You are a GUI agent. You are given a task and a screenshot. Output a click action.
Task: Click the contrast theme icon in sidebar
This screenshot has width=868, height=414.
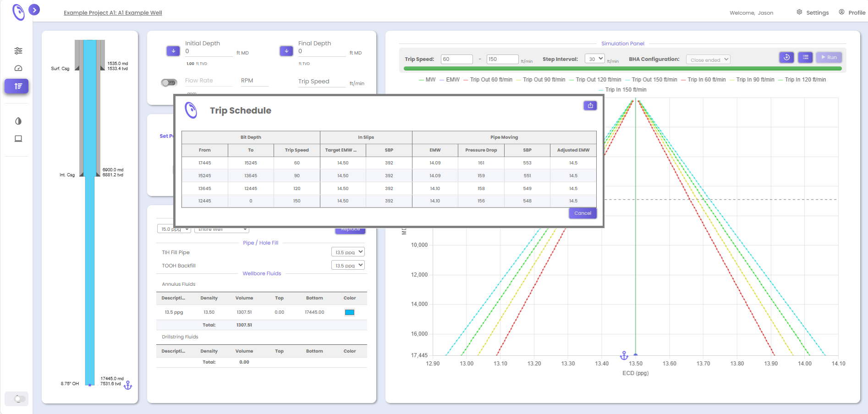tap(18, 121)
